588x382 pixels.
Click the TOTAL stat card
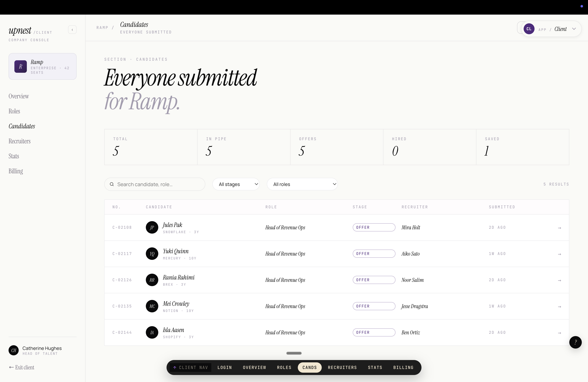point(151,147)
